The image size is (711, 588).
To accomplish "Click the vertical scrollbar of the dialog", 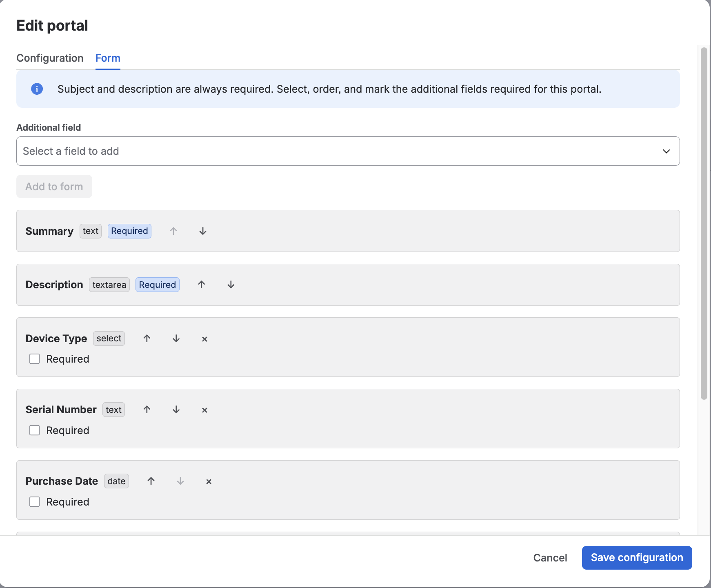I will (704, 224).
